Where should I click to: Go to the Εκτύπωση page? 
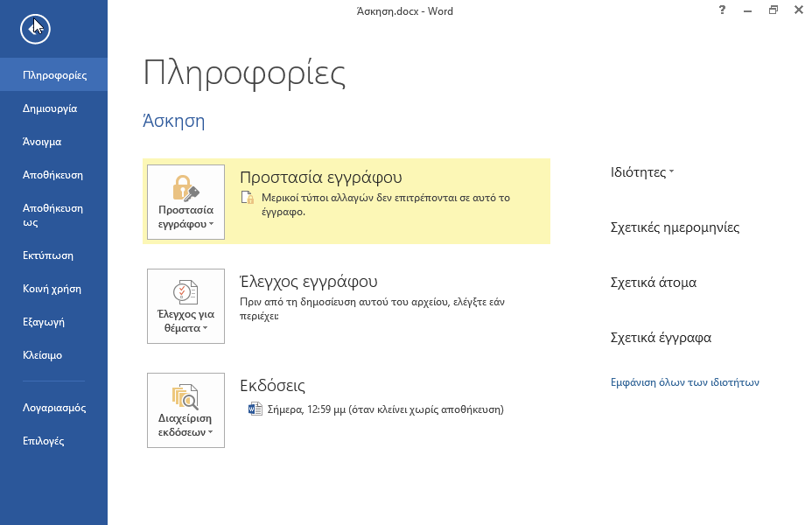click(54, 255)
